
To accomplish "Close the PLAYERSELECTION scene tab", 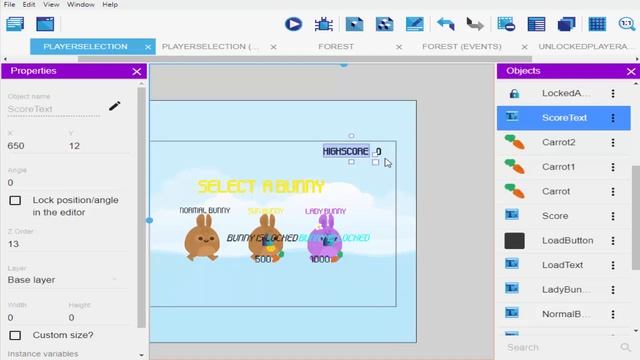I will 148,47.
